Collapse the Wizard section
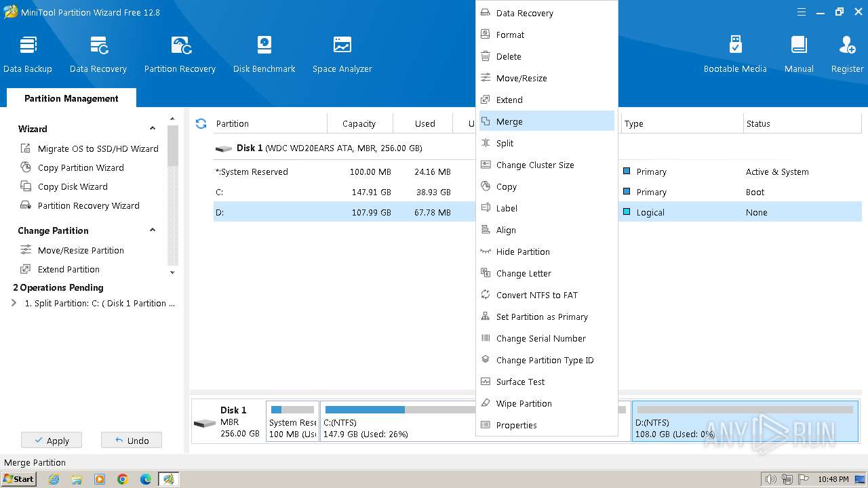The image size is (868, 488). [x=153, y=129]
